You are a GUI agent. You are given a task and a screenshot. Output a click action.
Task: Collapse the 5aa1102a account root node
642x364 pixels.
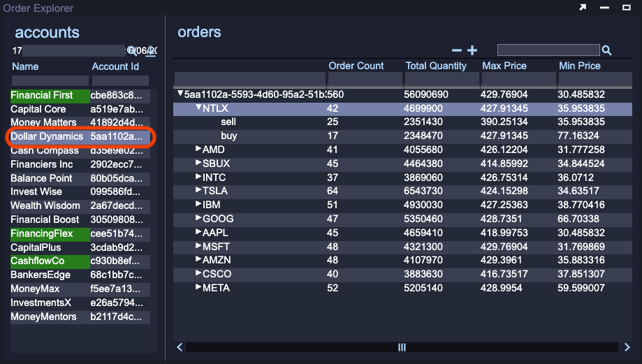pos(180,94)
